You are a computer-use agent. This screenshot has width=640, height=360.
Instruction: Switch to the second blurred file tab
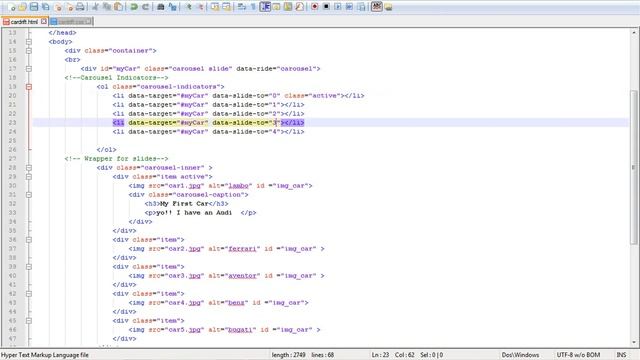pos(71,21)
